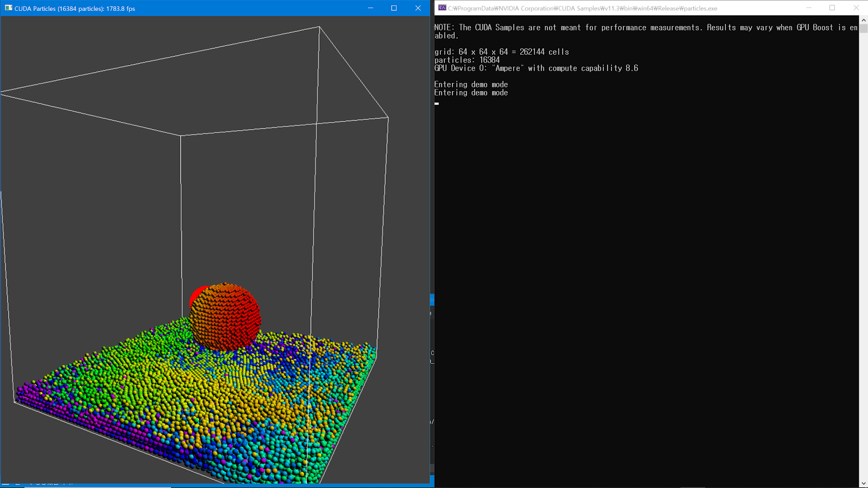The image size is (868, 488).
Task: Click the second 'Entering demo mode' line
Action: click(x=471, y=93)
